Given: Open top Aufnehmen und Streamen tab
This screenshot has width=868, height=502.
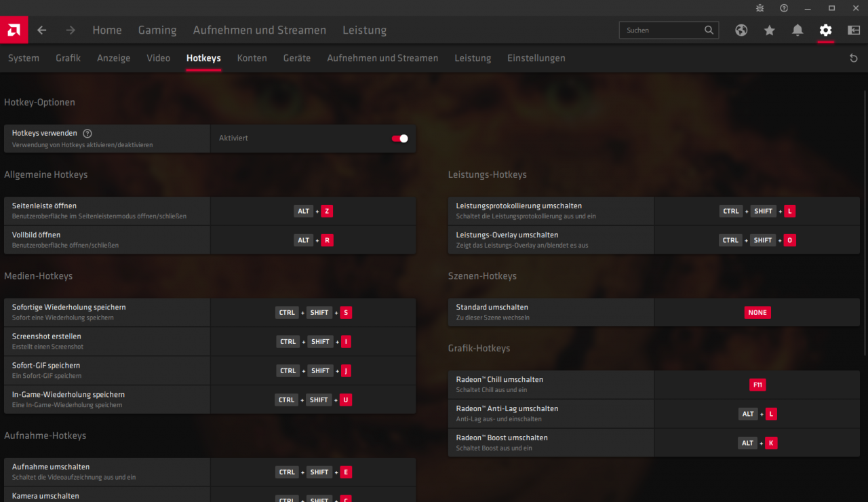Looking at the screenshot, I should pos(260,30).
